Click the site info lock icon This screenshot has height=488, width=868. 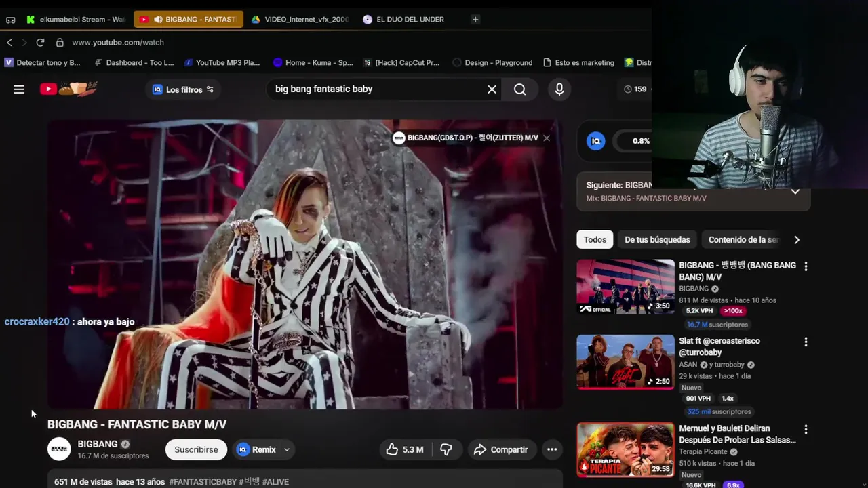pyautogui.click(x=60, y=42)
